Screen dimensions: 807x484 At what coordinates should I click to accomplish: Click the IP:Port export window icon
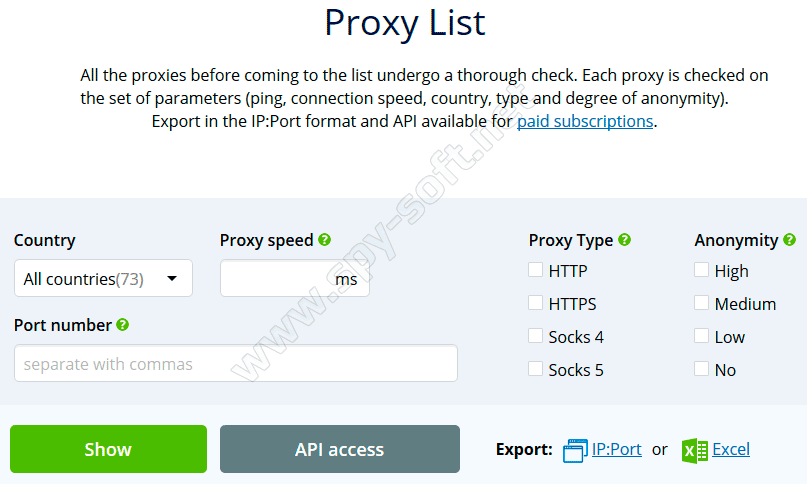(576, 450)
